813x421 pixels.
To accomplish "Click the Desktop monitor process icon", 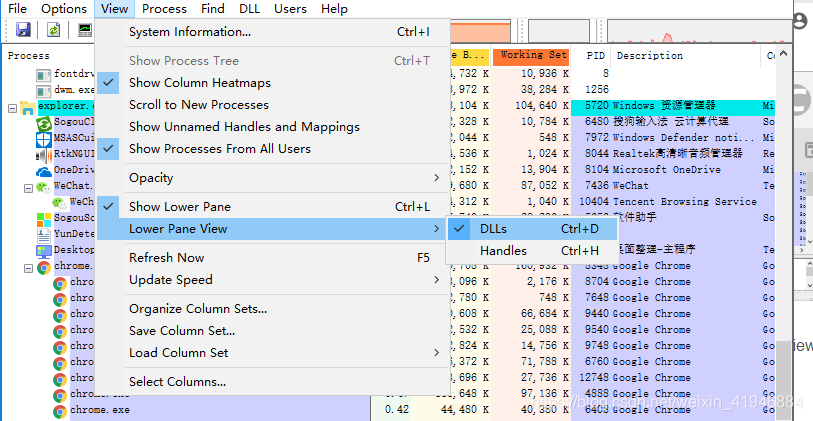I will click(x=44, y=252).
